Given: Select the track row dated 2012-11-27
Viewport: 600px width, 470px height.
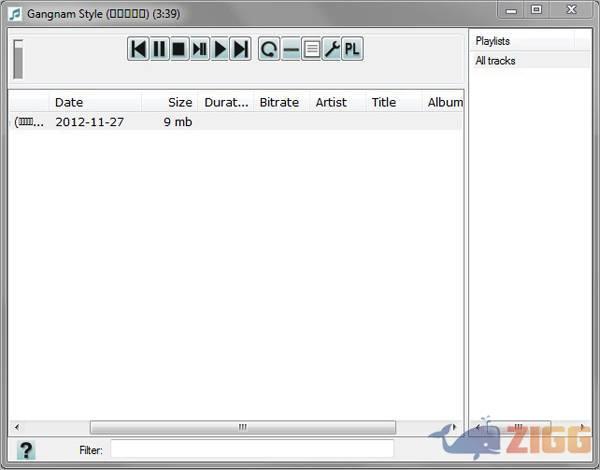Looking at the screenshot, I should [x=236, y=122].
